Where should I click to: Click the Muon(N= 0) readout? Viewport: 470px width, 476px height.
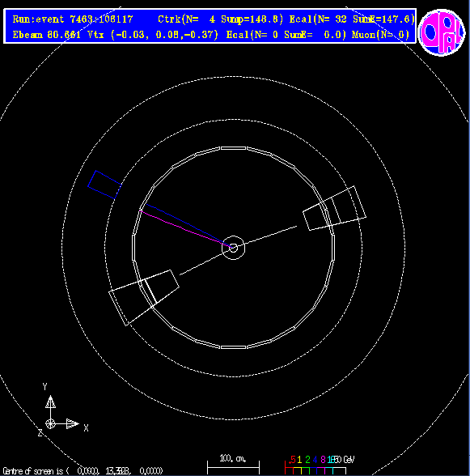(381, 35)
